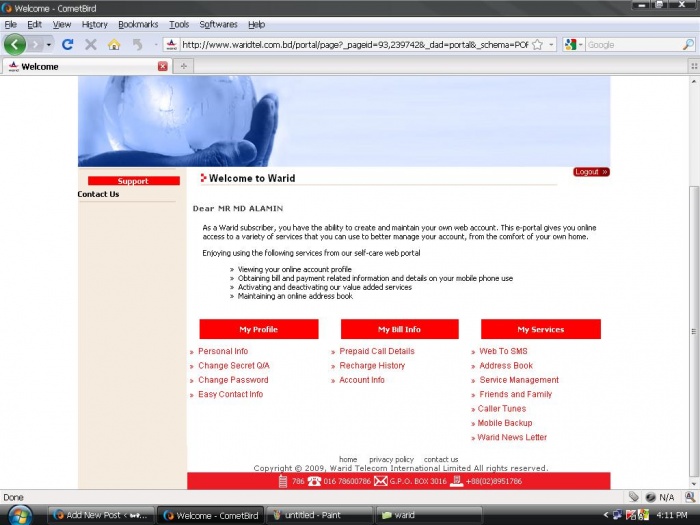Image resolution: width=700 pixels, height=525 pixels.
Task: Open the History menu
Action: point(95,25)
